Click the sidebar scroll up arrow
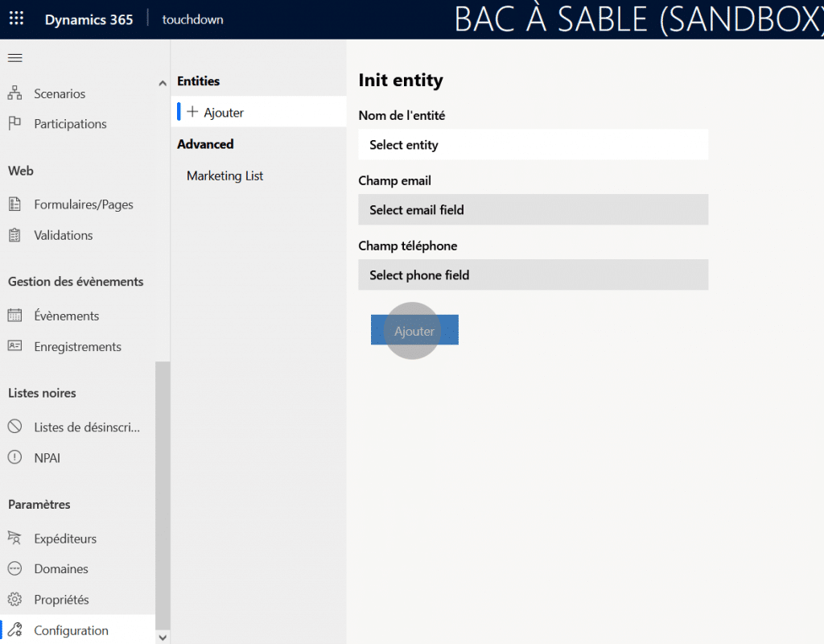The height and width of the screenshot is (644, 824). [x=163, y=83]
